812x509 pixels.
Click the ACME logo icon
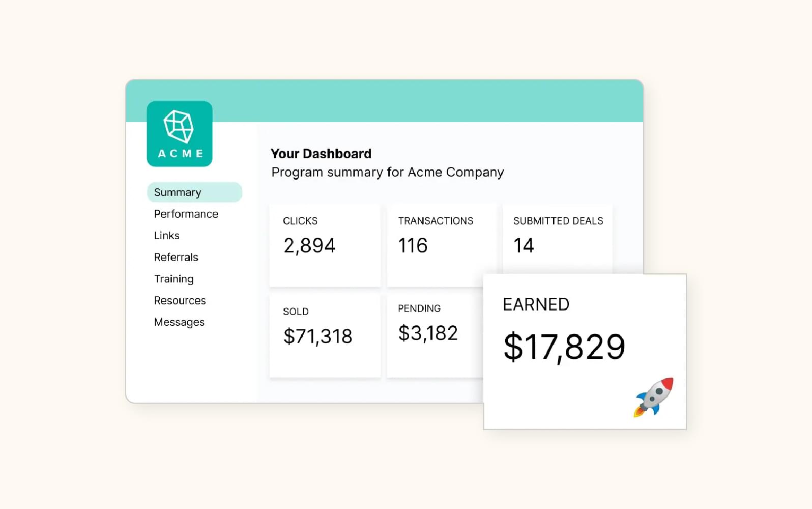pos(180,134)
